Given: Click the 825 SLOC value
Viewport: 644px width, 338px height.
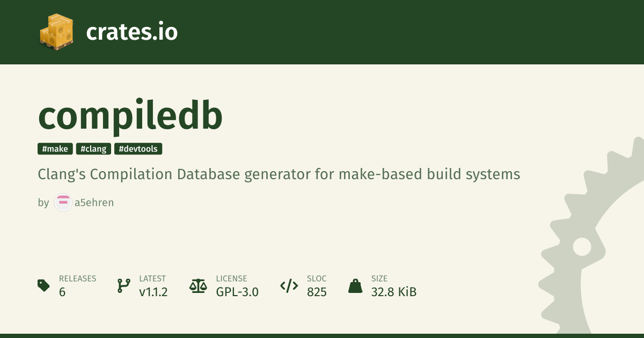Looking at the screenshot, I should coord(317,292).
